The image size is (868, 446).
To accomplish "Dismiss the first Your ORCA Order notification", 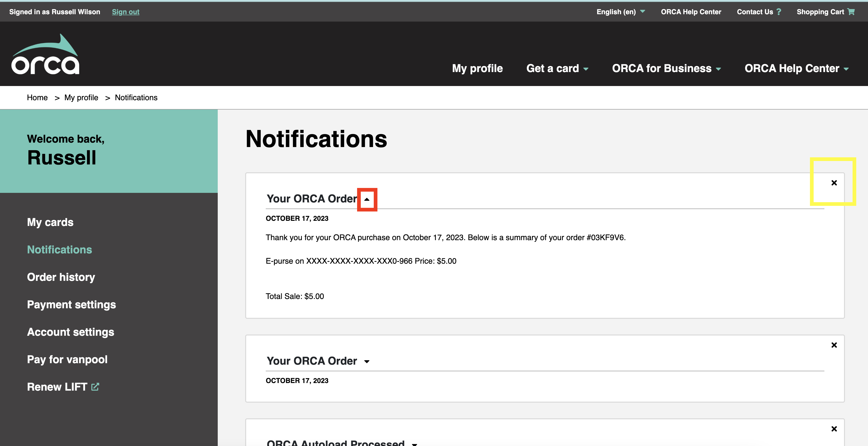I will click(x=834, y=183).
